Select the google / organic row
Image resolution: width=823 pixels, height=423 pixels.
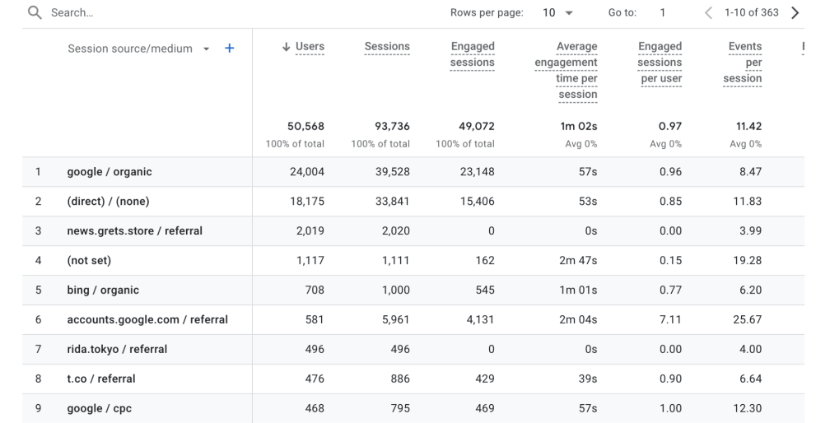[110, 172]
